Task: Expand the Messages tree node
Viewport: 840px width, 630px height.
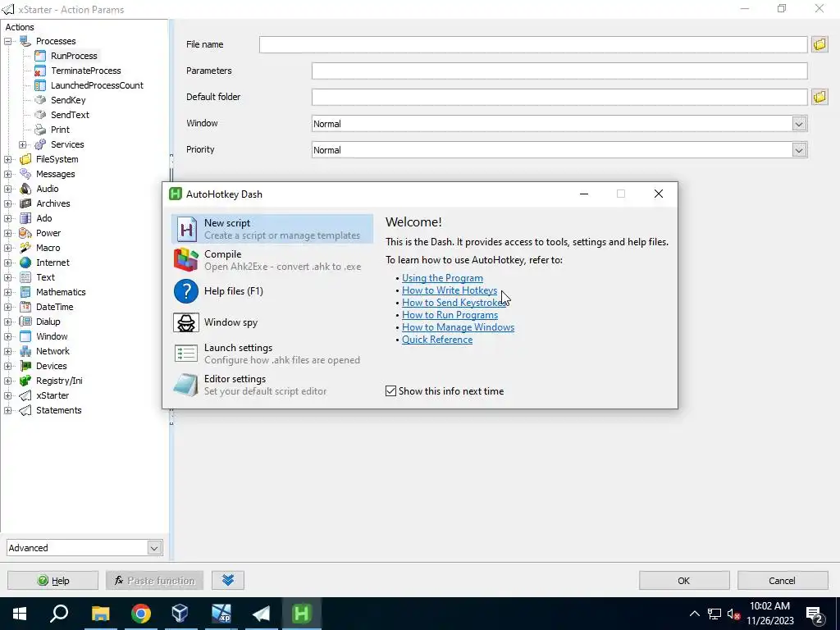Action: 7,174
